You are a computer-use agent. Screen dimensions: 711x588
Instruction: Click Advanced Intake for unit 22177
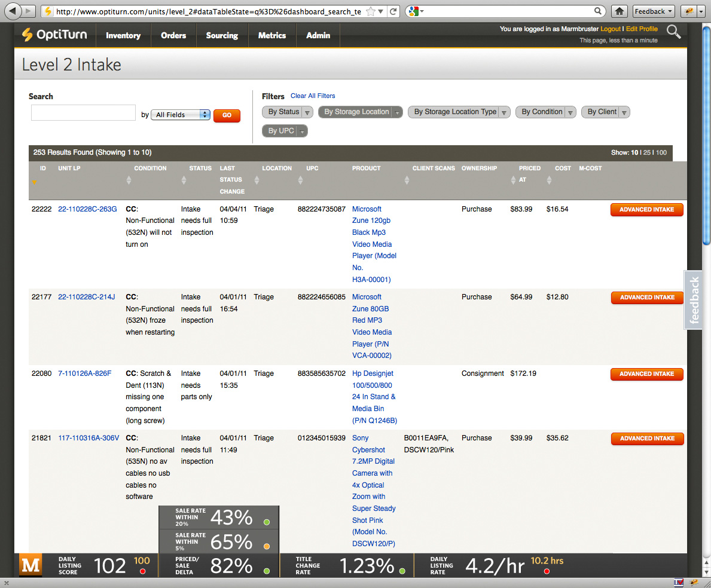pos(646,297)
